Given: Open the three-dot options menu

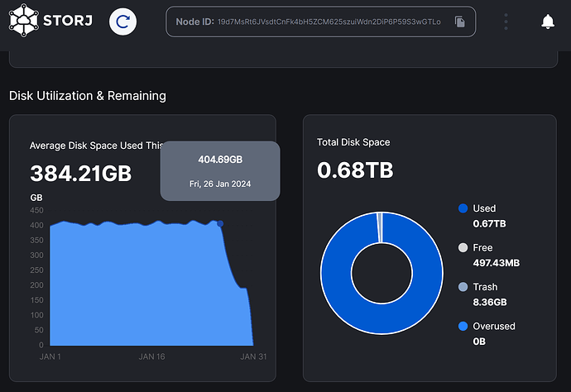Looking at the screenshot, I should 506,22.
